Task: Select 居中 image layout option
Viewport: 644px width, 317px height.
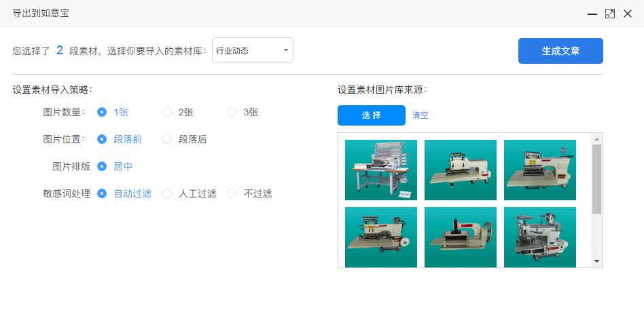Action: 103,166
